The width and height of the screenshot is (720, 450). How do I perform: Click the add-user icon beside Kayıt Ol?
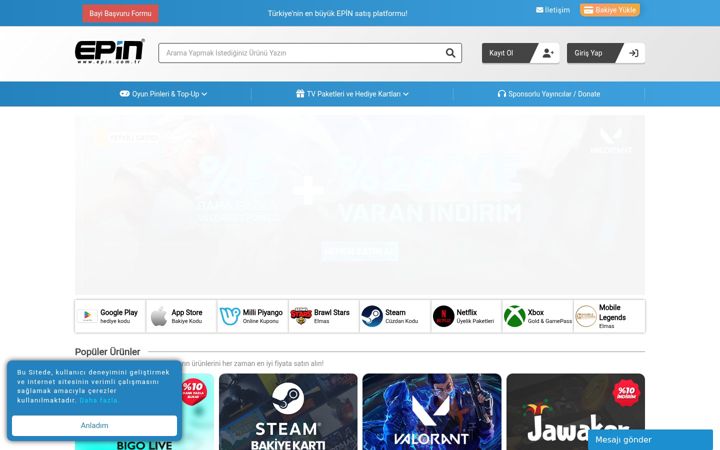click(x=548, y=53)
